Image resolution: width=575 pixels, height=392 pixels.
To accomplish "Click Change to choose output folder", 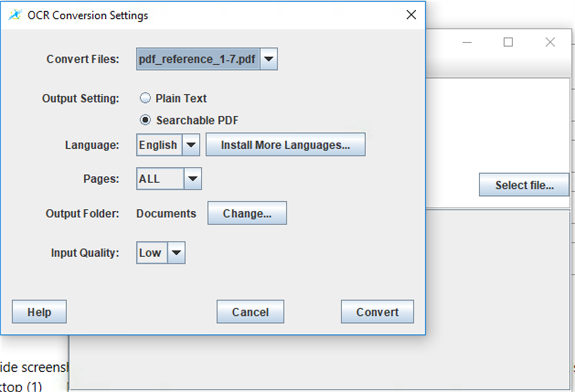I will (247, 213).
